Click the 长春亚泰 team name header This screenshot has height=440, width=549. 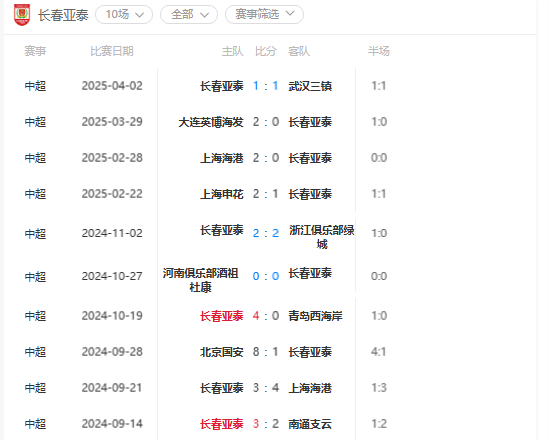[x=63, y=15]
